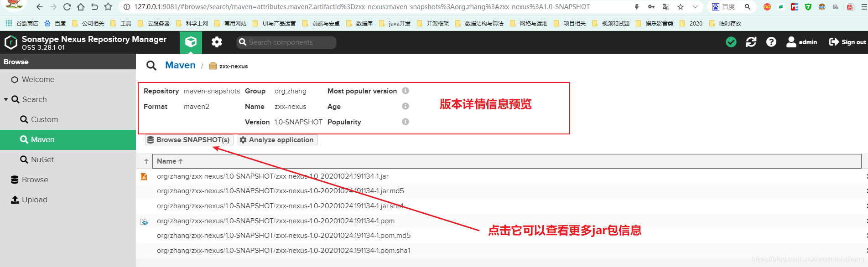Image resolution: width=868 pixels, height=267 pixels.
Task: Click the key password icon in address bar
Action: tap(651, 7)
